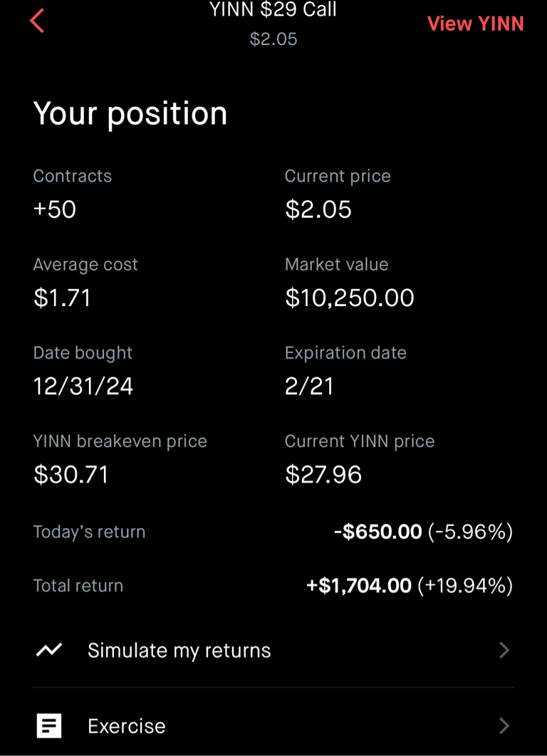Expand the Simulate my returns chevron
Screen dimensions: 547x756
[504, 650]
